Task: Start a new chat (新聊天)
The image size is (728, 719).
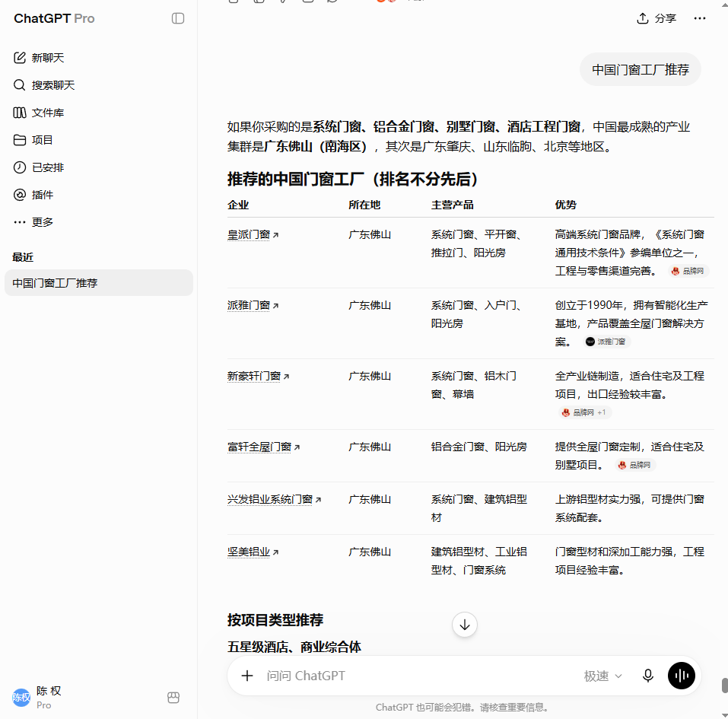Action: 39,58
